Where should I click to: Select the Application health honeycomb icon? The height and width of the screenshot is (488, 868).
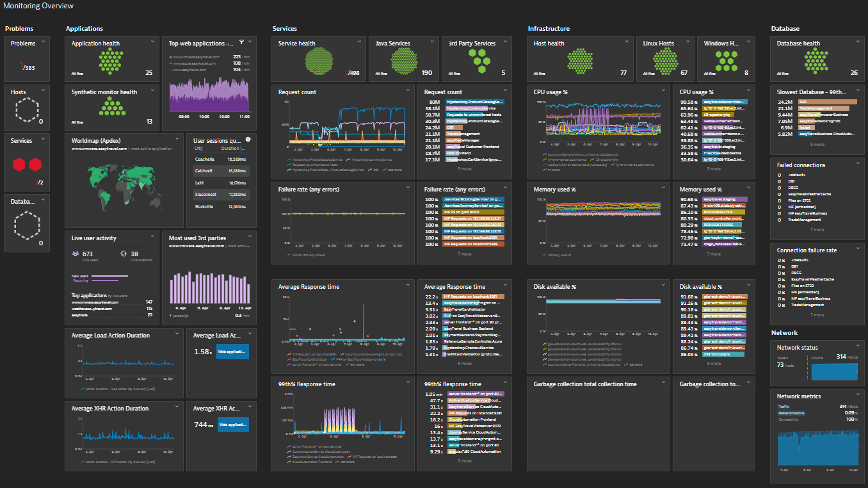[111, 60]
